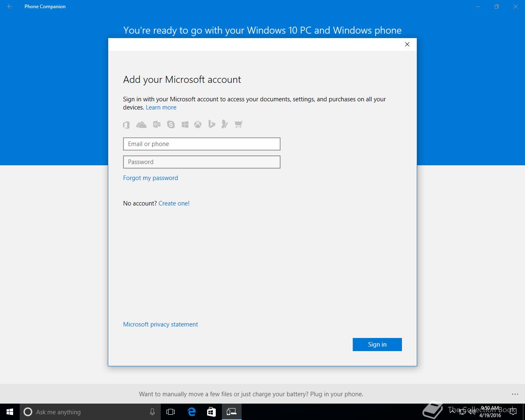The width and height of the screenshot is (525, 420).
Task: Click the plug in your phone message
Action: [251, 394]
